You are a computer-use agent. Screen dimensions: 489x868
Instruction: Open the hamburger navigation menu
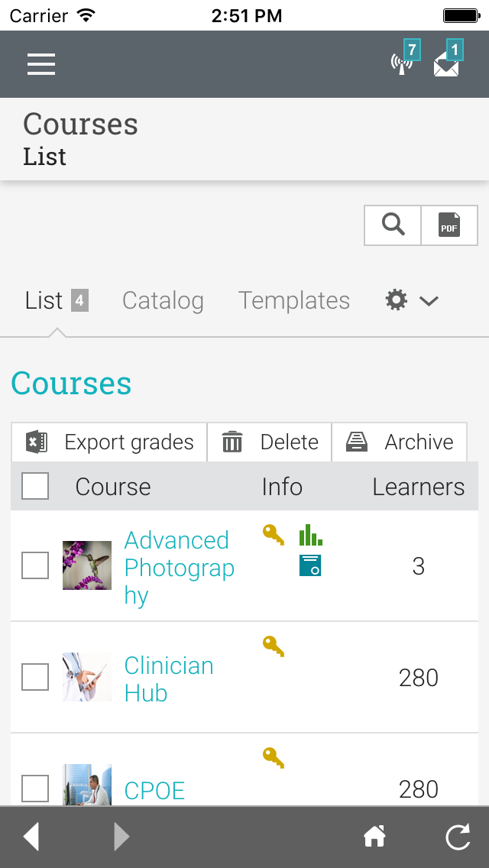tap(41, 64)
